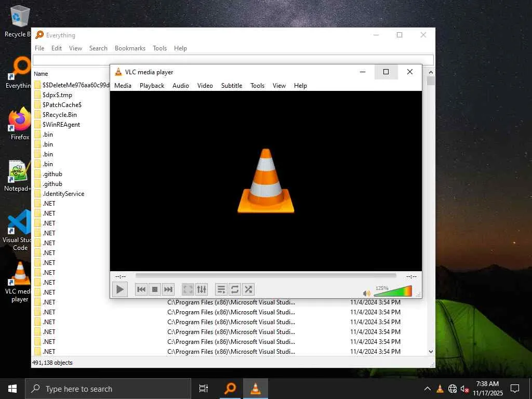Viewport: 532px width, 399px height.
Task: Click scroll down arrow in Everything list
Action: [x=431, y=352]
